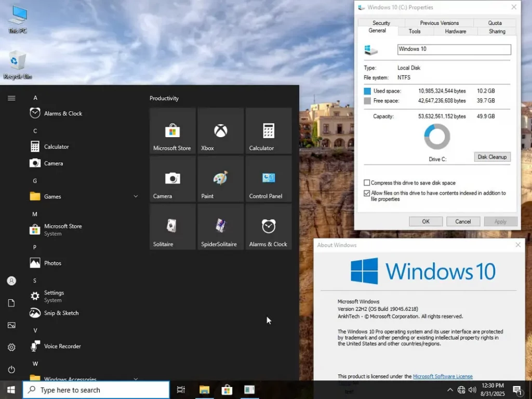Click the Drive C usage donut chart

pos(437,137)
